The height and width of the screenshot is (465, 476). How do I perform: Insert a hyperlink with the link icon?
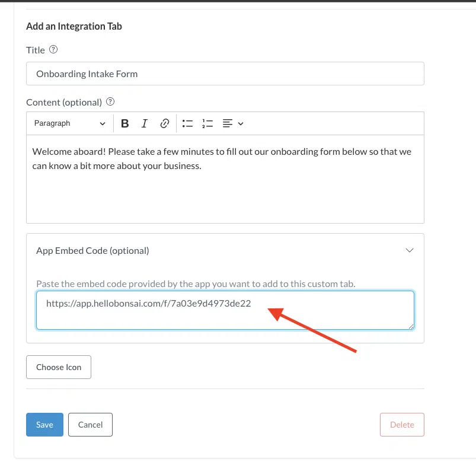pyautogui.click(x=165, y=123)
